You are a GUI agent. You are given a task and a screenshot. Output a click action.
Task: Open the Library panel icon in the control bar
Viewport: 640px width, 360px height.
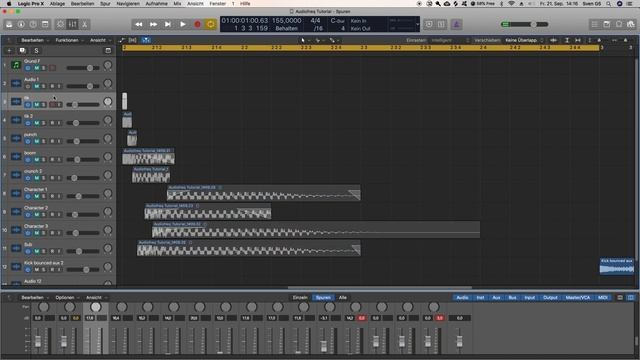coord(9,24)
